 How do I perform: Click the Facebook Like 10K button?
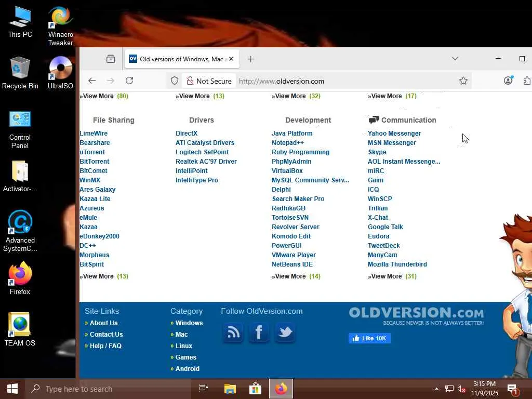tap(369, 338)
